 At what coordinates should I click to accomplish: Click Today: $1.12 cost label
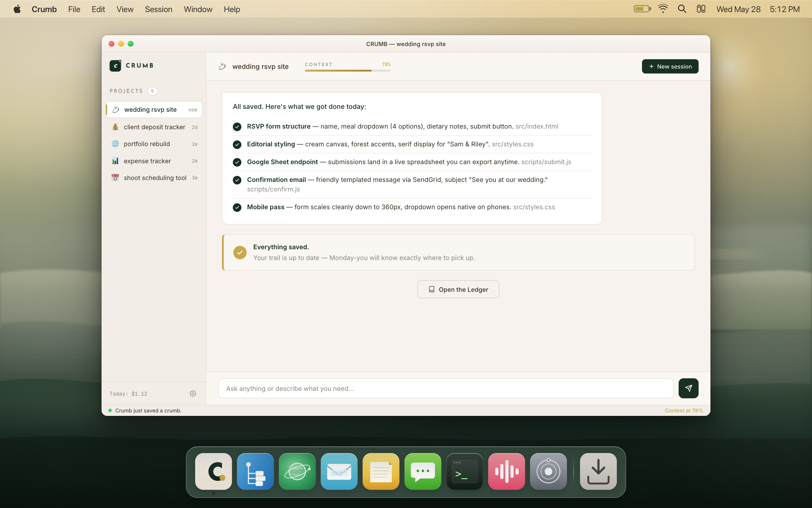128,394
